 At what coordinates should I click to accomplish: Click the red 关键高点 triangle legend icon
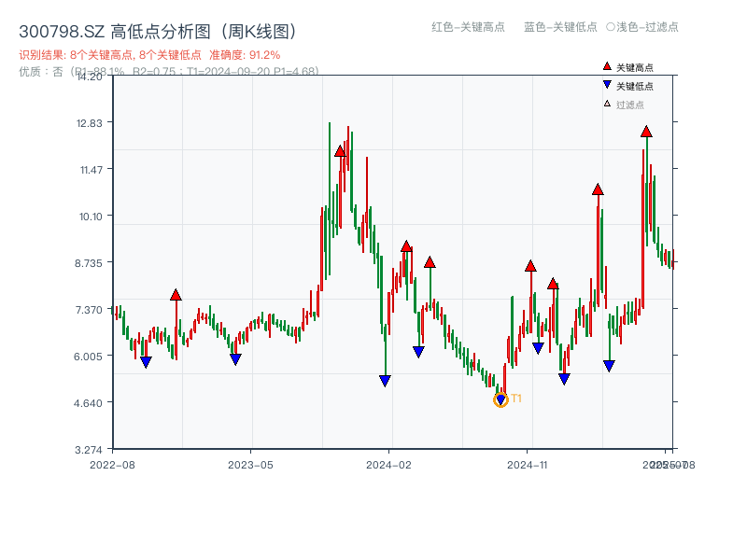point(605,66)
